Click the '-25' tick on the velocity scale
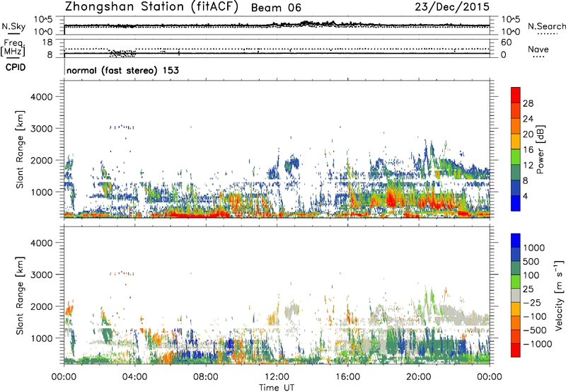The width and height of the screenshot is (566, 392). 532,302
